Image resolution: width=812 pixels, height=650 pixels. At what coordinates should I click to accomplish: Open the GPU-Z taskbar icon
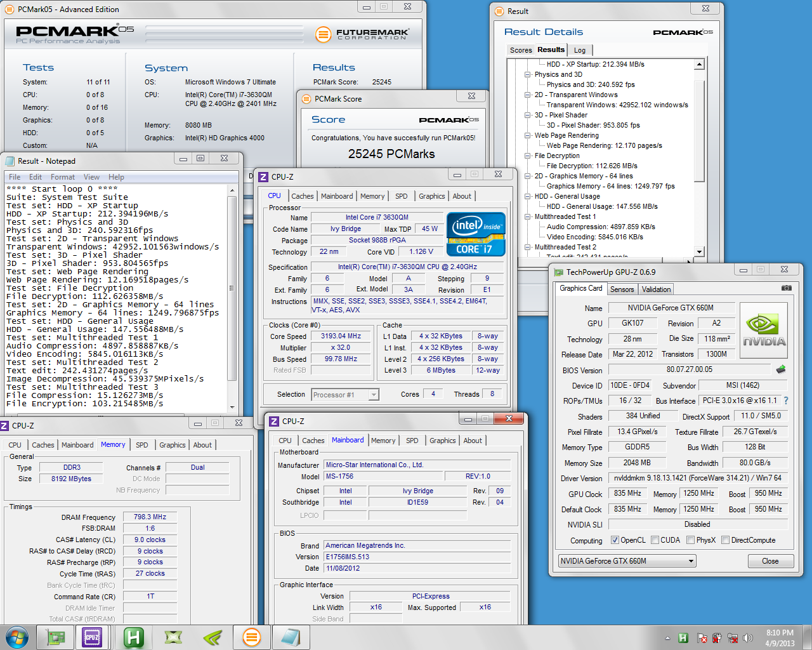click(x=56, y=637)
